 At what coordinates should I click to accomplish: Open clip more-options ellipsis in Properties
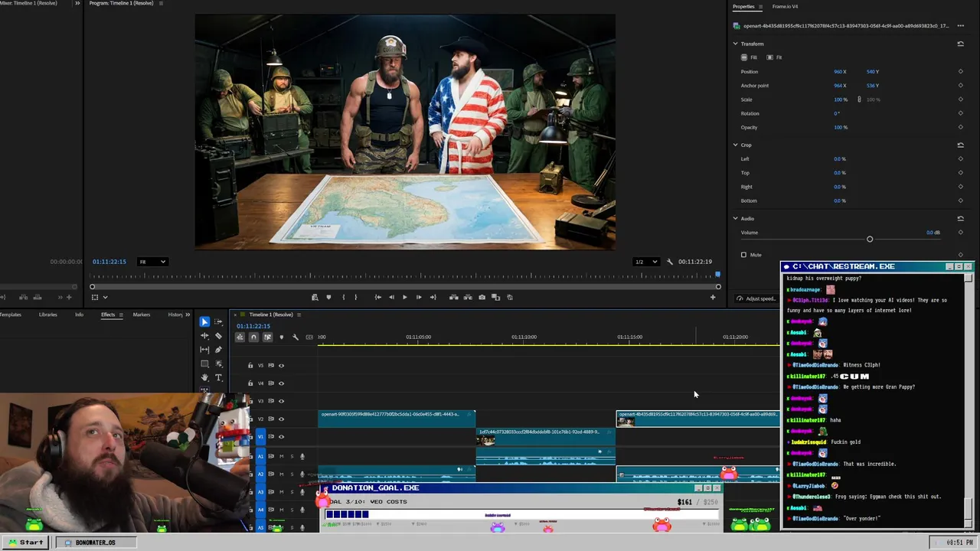tap(960, 25)
